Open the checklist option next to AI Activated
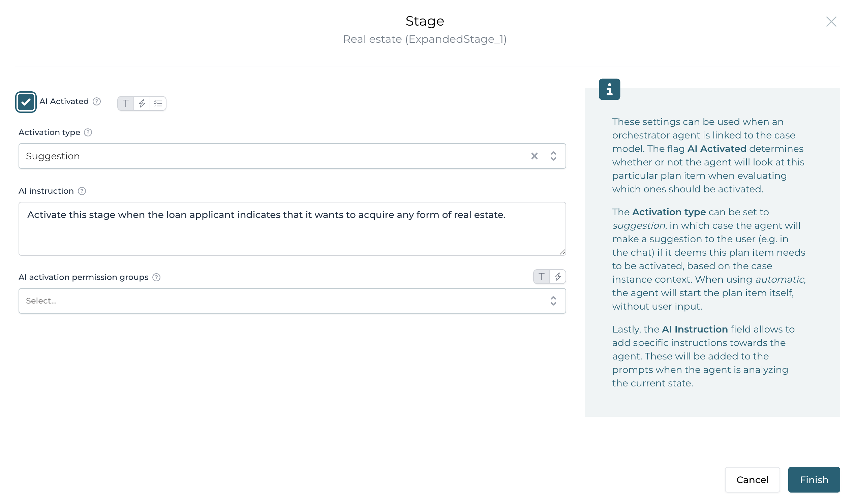854x504 pixels. click(157, 103)
